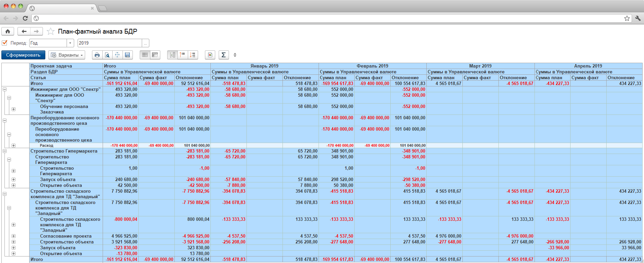Click the chart diagram icon
Viewport: 644px width, 263px height.
[210, 55]
